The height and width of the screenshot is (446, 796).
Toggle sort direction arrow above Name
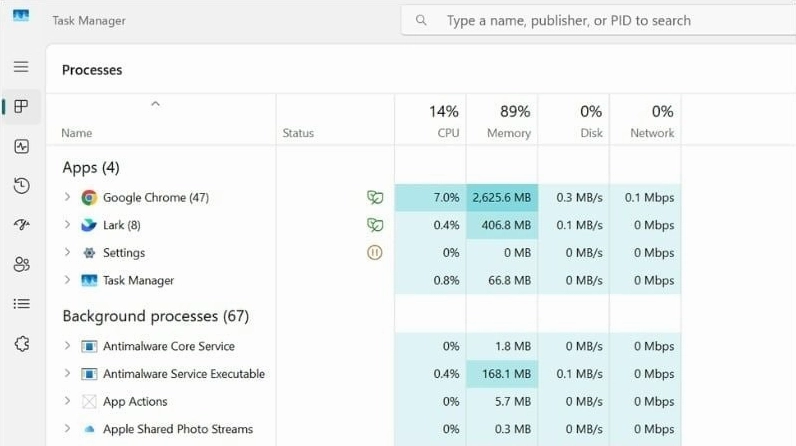[x=155, y=104]
